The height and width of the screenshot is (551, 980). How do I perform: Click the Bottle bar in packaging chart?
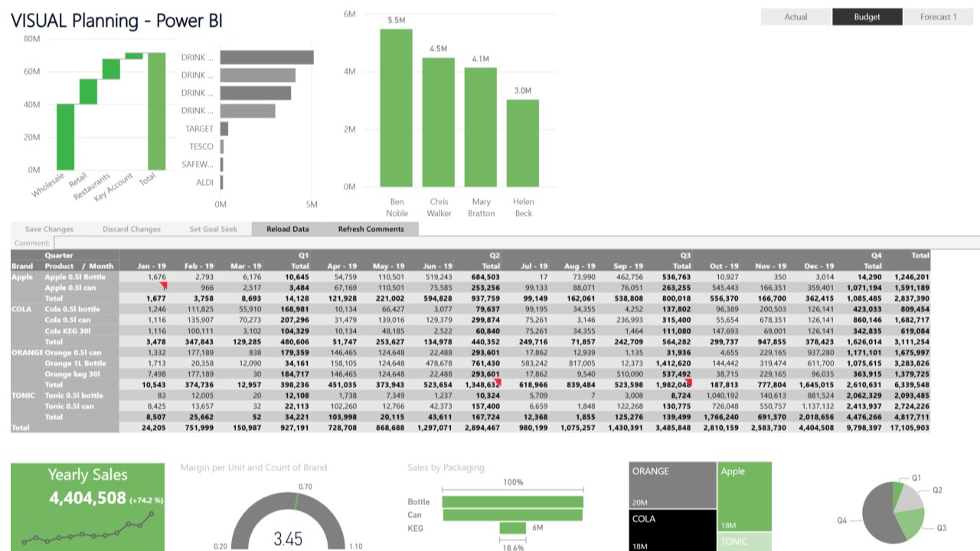tap(513, 502)
